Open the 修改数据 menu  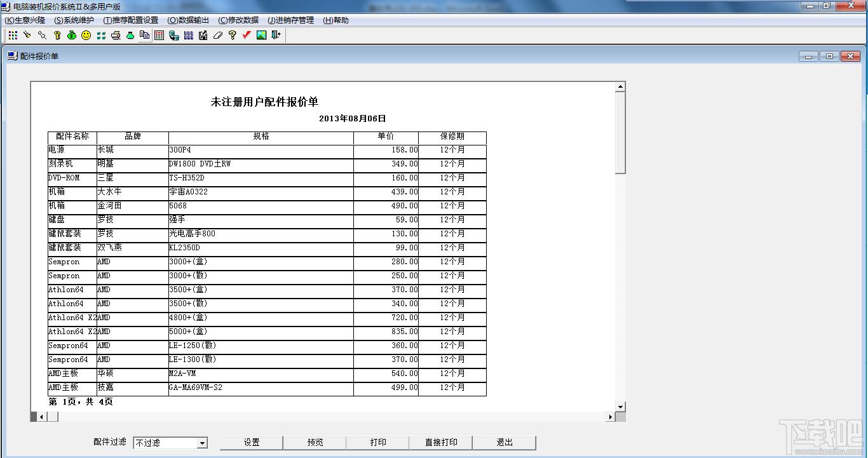coord(238,20)
